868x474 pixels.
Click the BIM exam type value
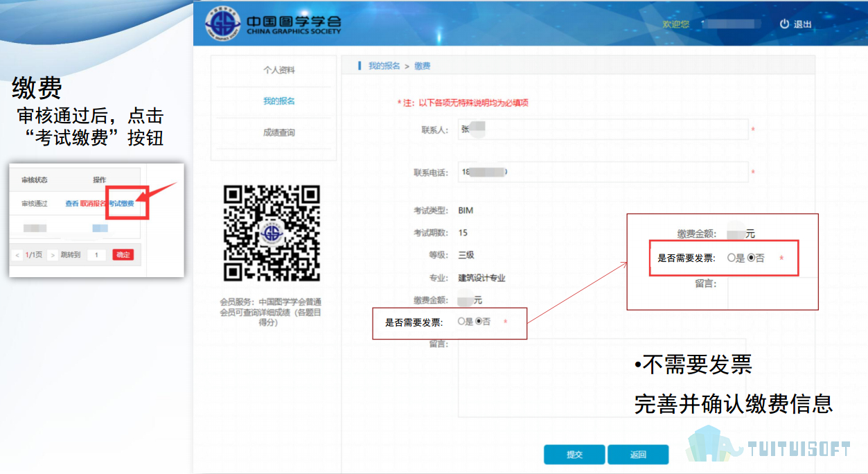pos(466,211)
